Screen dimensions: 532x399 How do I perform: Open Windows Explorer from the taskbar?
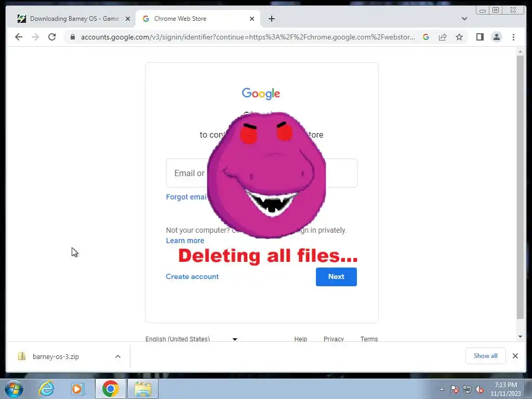pos(143,389)
